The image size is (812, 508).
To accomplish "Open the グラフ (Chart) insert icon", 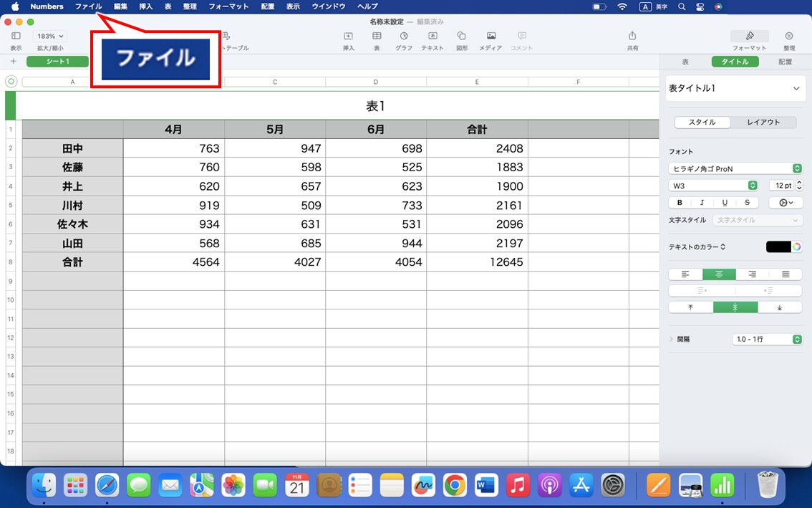I will 403,37.
